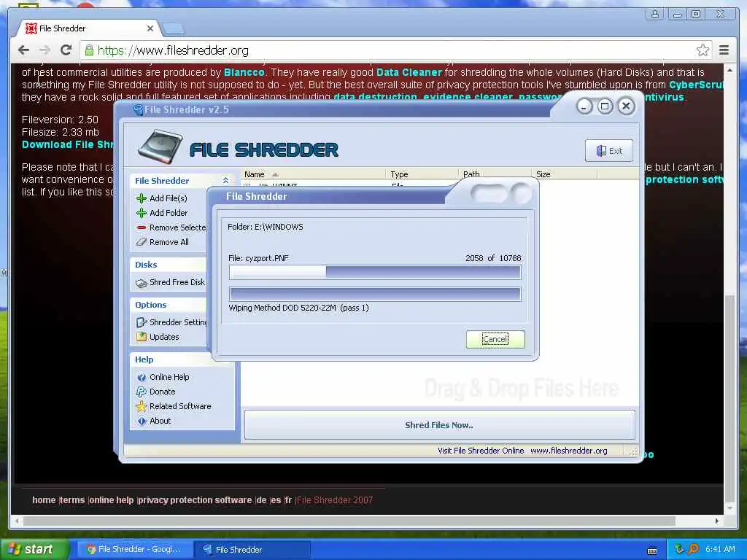Click the Download File Shredder link
747x560 pixels.
68,145
